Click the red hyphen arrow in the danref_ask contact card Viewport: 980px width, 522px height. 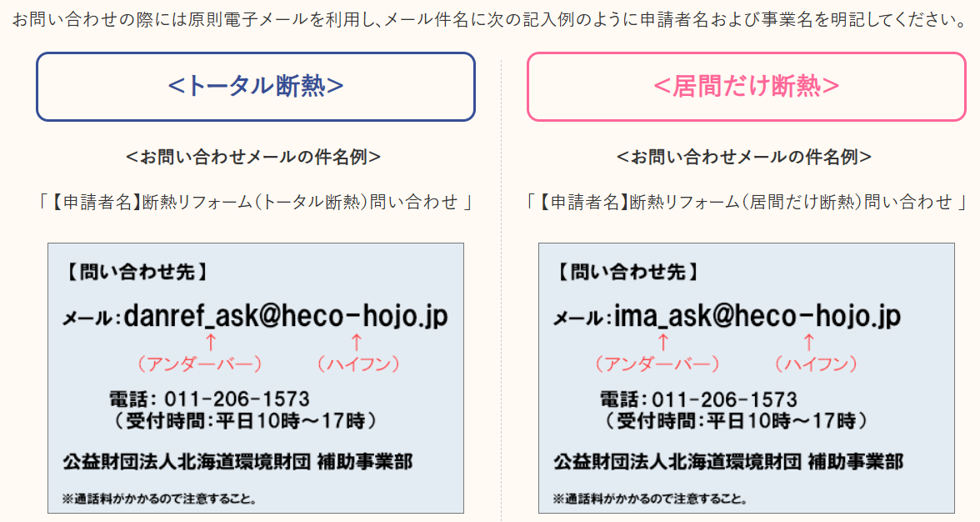point(357,341)
